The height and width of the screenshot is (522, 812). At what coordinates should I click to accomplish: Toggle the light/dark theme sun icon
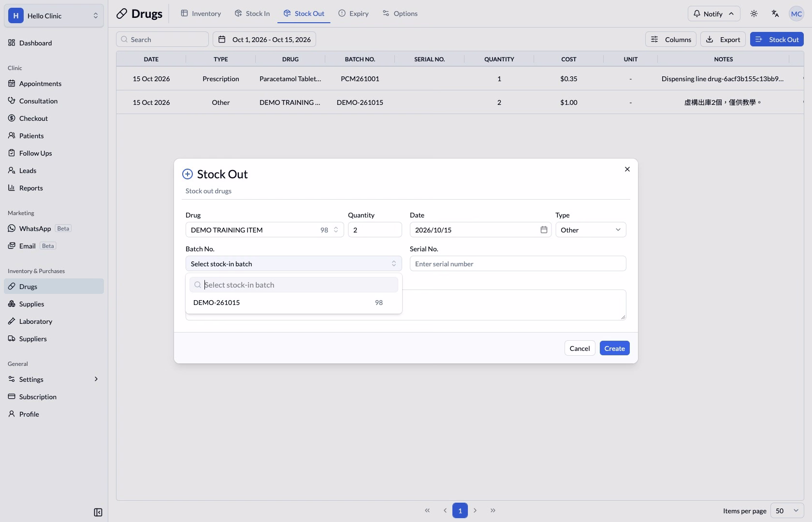(754, 14)
